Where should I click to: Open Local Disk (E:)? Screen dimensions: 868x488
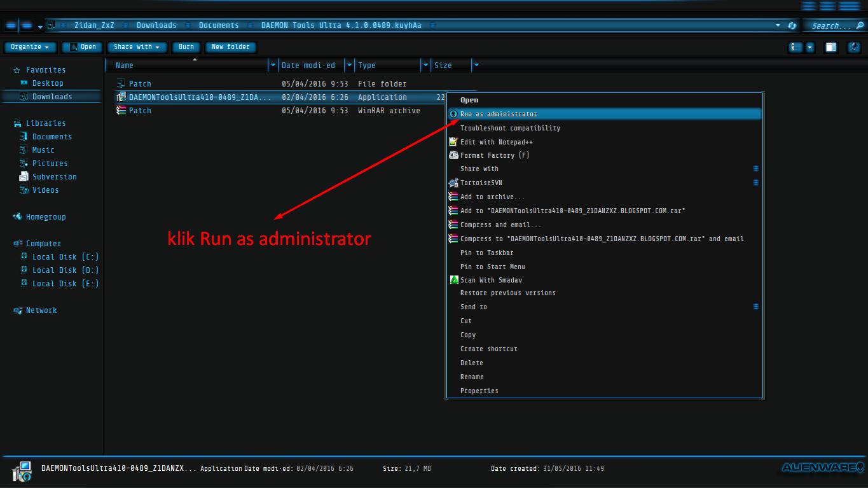pos(65,284)
